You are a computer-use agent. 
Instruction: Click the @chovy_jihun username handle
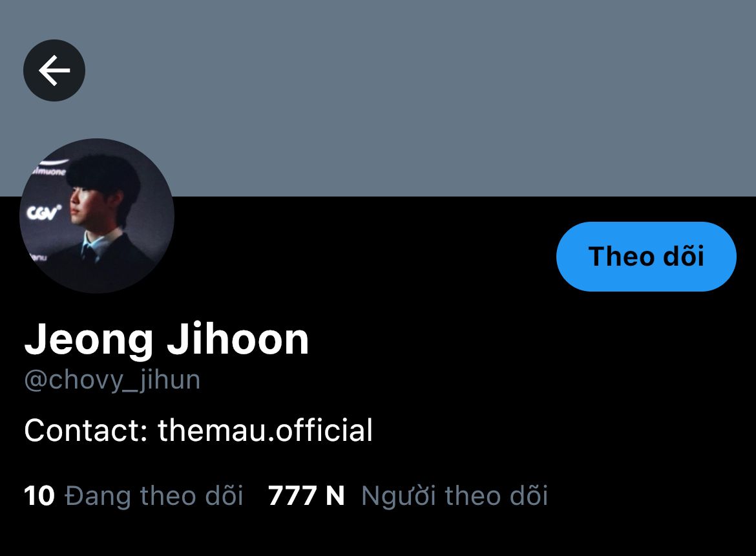(112, 380)
